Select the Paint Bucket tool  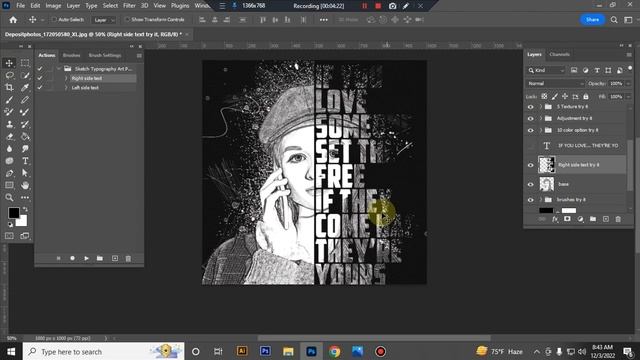pyautogui.click(x=25, y=136)
